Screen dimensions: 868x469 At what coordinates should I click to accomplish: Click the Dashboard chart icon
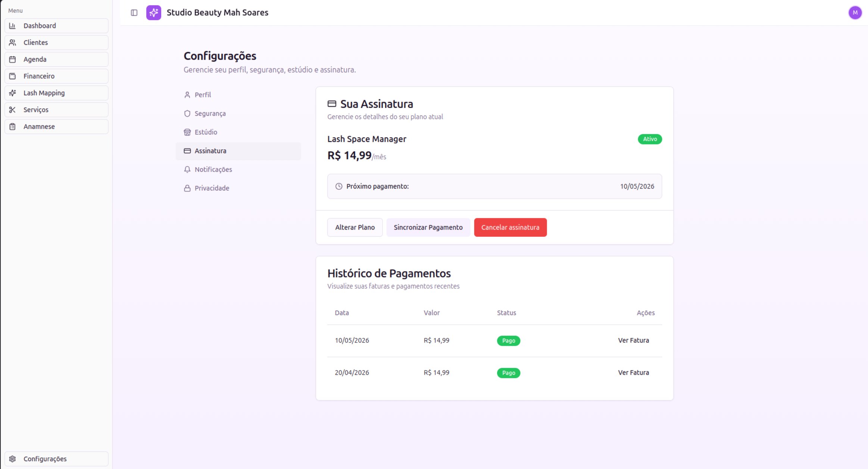[12, 26]
